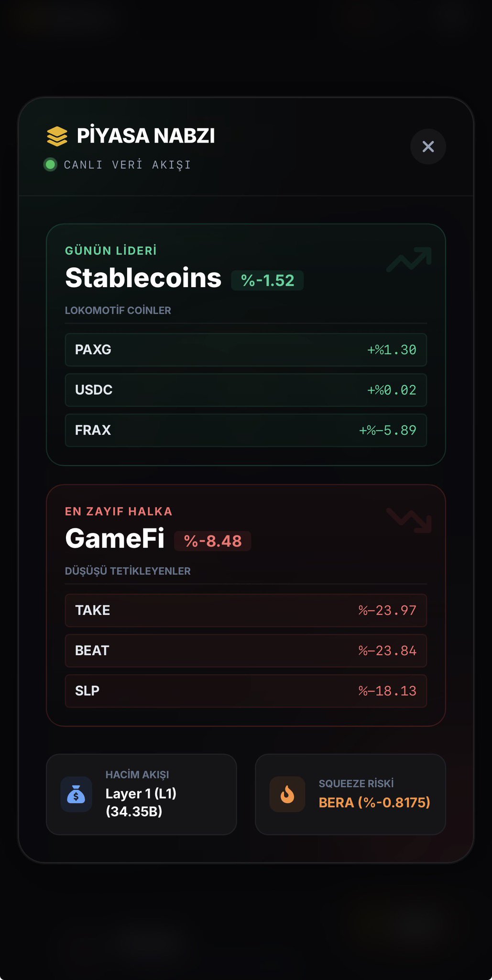The height and width of the screenshot is (980, 492).
Task: Click the Stablecoins %-1.52 badge
Action: pyautogui.click(x=267, y=280)
